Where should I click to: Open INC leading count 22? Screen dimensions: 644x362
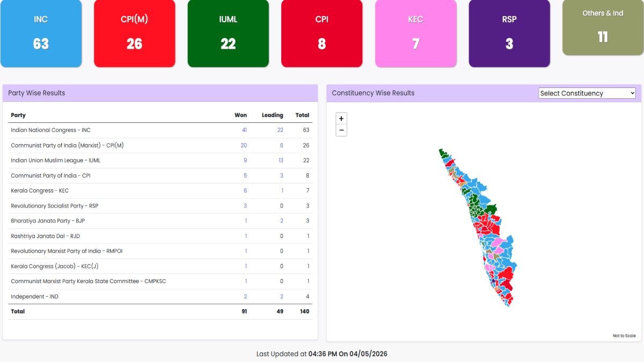coord(280,130)
